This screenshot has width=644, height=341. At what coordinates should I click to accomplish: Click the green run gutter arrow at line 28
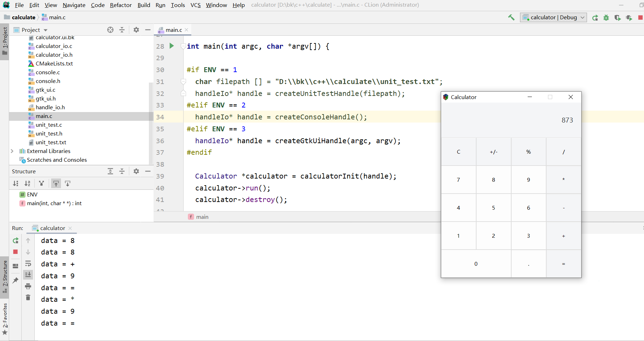pyautogui.click(x=172, y=46)
